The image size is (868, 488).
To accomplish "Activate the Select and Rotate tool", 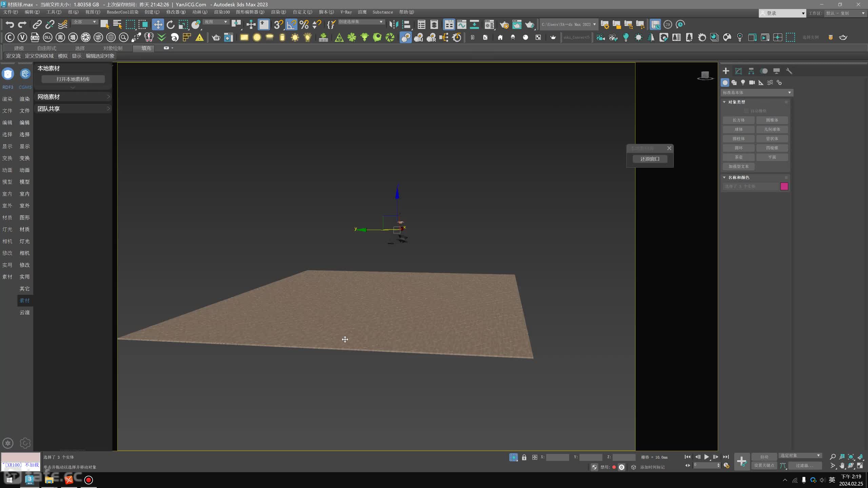I will 171,24.
